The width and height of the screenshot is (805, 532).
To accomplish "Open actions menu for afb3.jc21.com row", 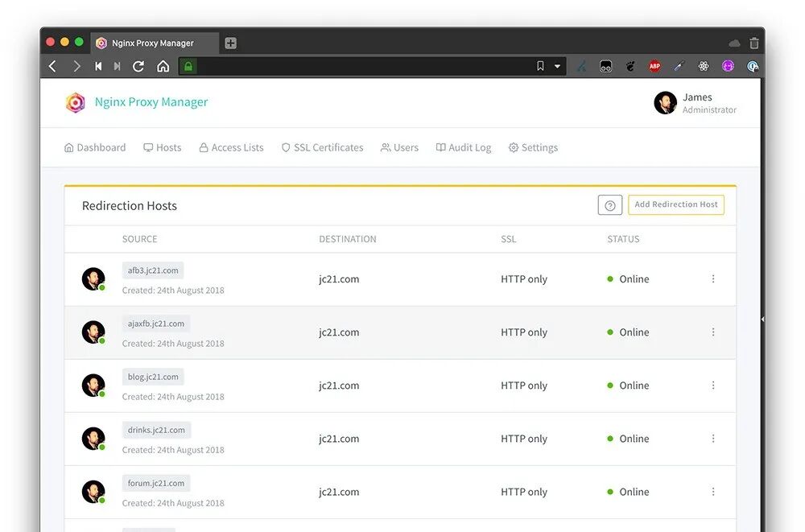I will [713, 278].
